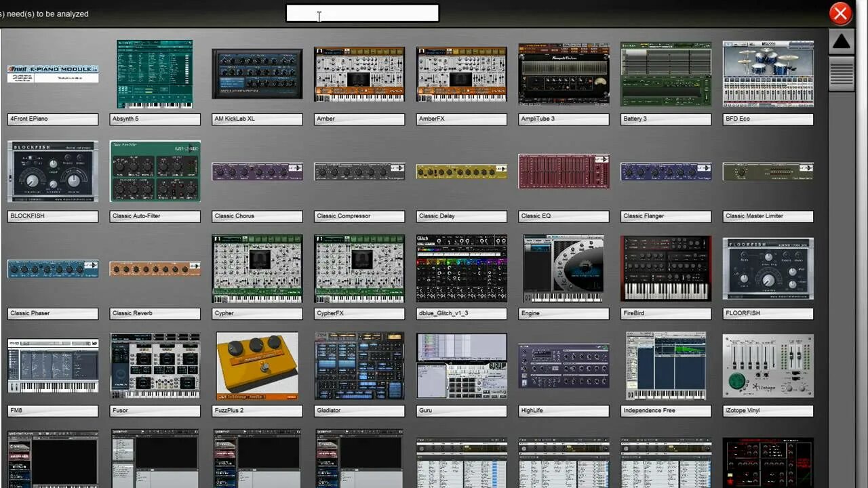Open the Engine plugin thumbnail
868x488 pixels.
pos(564,268)
